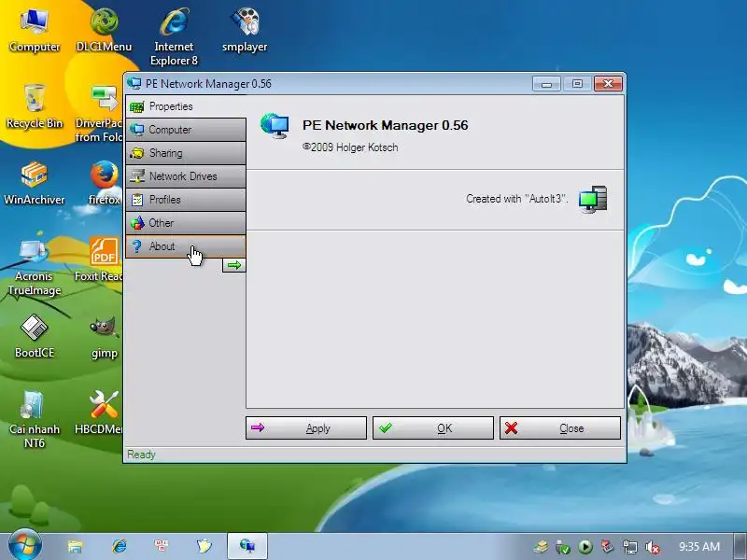Click the title bar application icon
The image size is (747, 560).
pos(134,84)
